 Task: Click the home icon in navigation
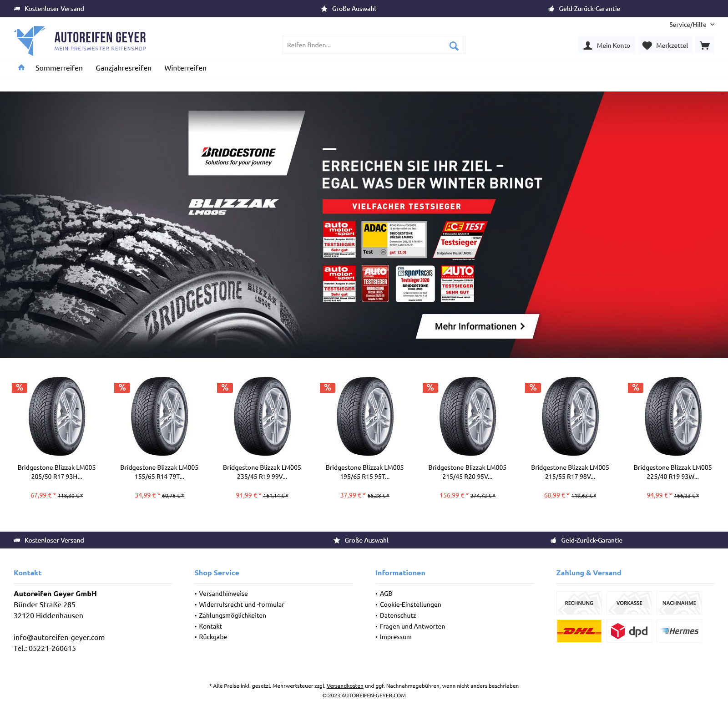21,67
